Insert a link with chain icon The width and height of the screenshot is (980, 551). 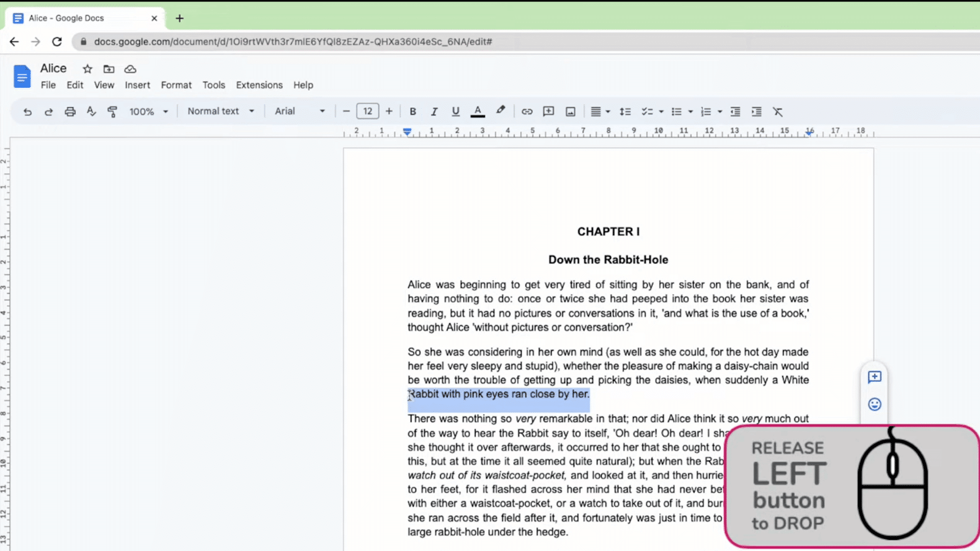(527, 111)
